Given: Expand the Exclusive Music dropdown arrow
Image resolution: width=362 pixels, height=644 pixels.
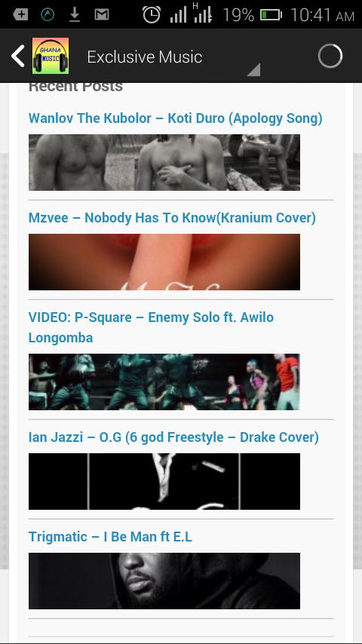Looking at the screenshot, I should pos(253,70).
